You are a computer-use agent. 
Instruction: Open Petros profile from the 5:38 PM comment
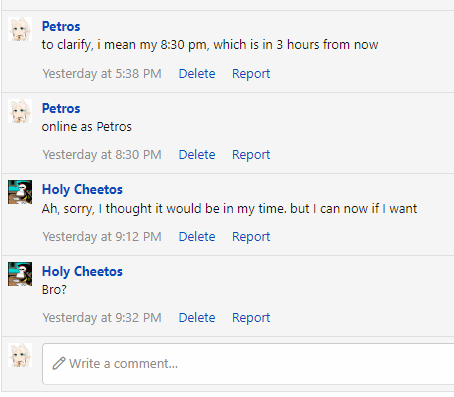point(61,26)
